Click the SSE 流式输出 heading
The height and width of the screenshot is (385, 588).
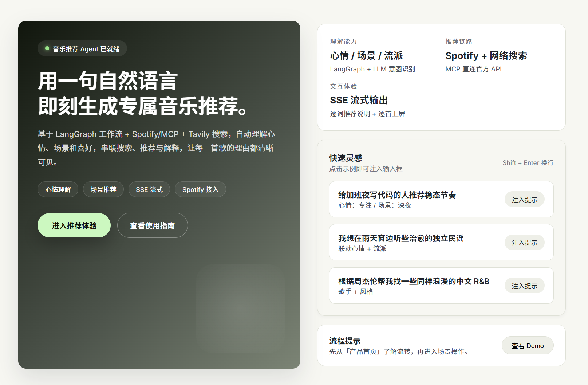[x=359, y=100]
